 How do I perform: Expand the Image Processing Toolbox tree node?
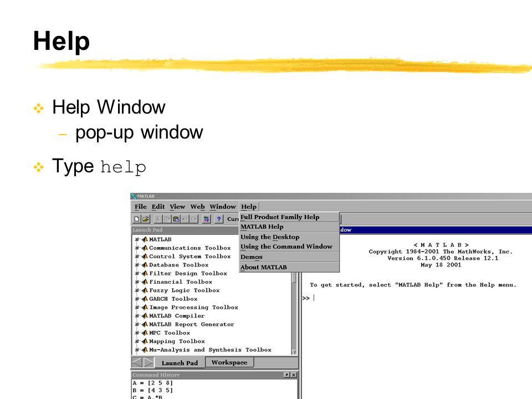[137, 308]
